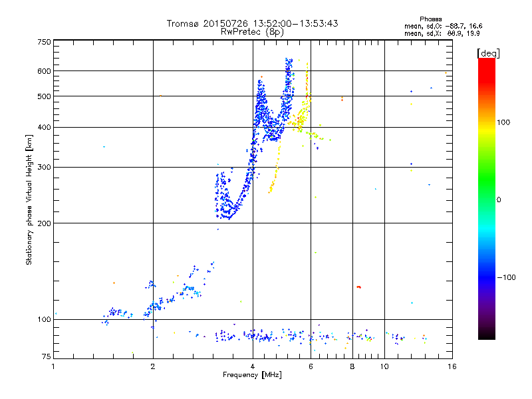Click the '[deg]' colorbar unit label
Viewport: 532px width, 399px height.
pyautogui.click(x=488, y=53)
